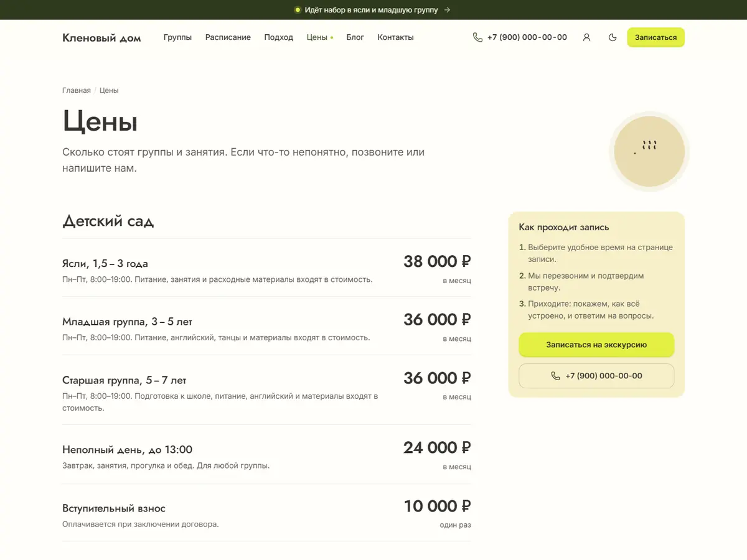Click the Записаться на экскурсию button
Viewport: 747px width, 560px height.
(596, 344)
